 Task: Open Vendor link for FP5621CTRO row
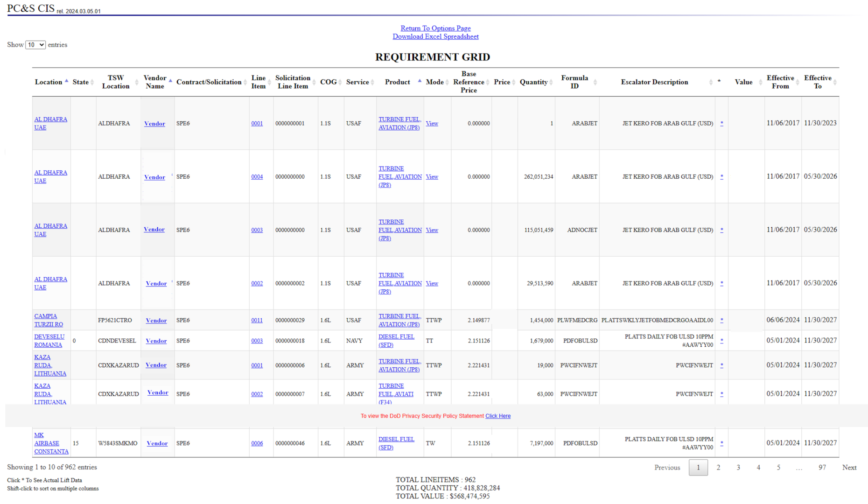click(156, 321)
